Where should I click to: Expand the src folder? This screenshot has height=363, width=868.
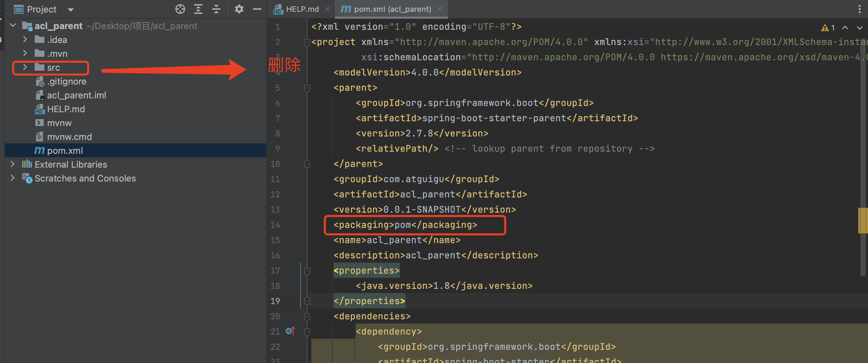click(x=25, y=67)
